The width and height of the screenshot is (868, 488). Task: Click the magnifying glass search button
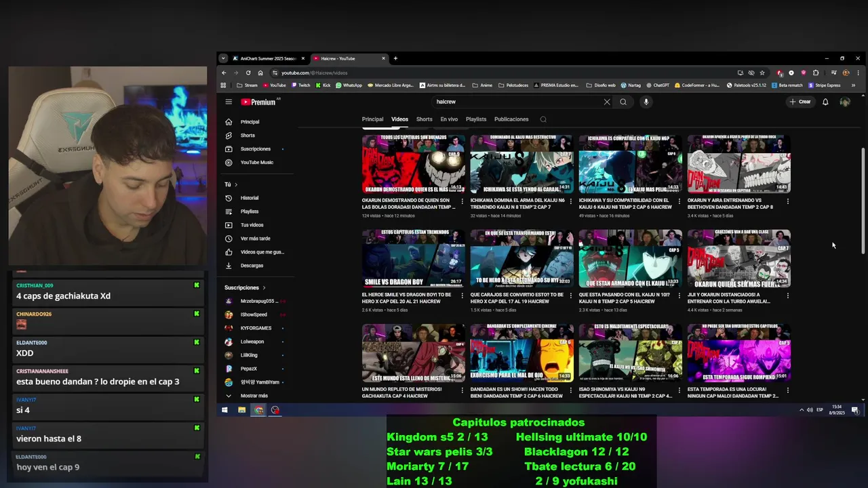click(x=623, y=102)
